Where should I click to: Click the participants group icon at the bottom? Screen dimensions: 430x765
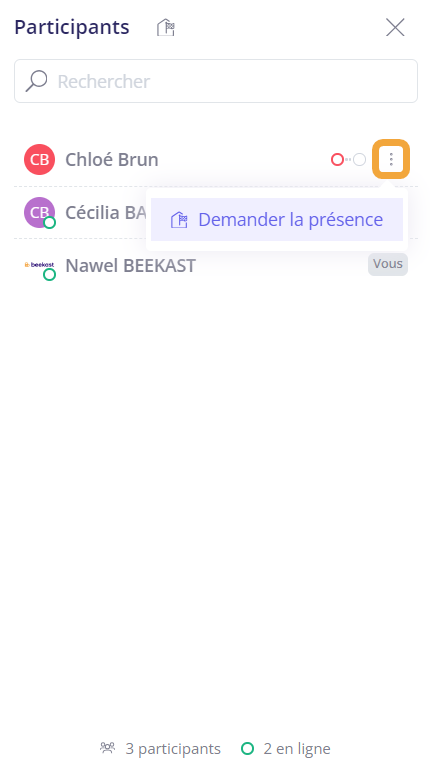tap(107, 747)
